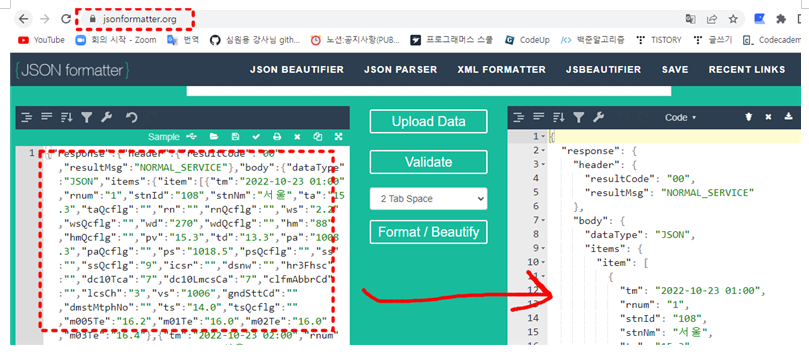Reload the page with the refresh icon

(x=66, y=19)
